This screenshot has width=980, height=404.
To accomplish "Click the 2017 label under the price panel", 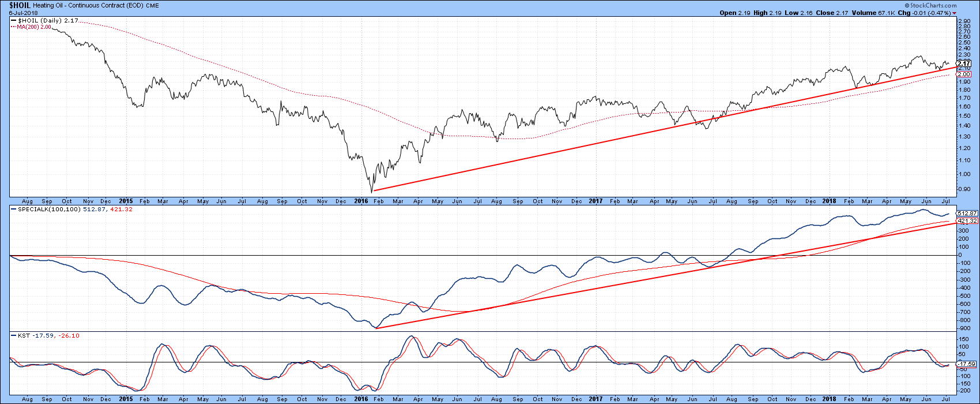I will point(596,201).
